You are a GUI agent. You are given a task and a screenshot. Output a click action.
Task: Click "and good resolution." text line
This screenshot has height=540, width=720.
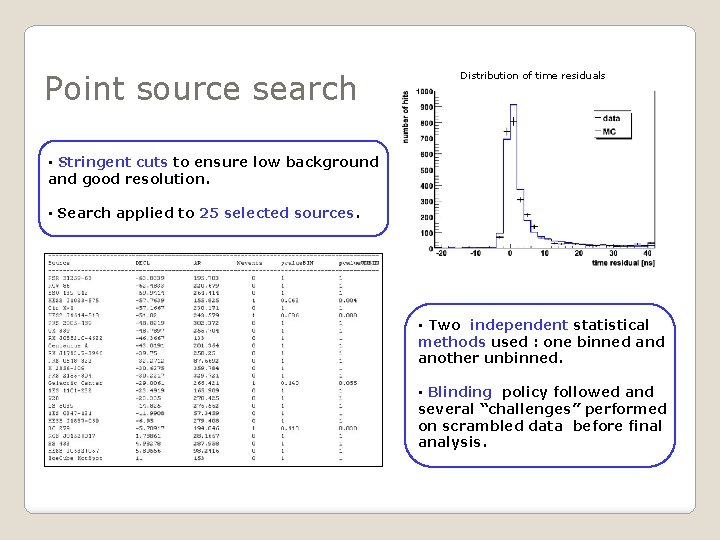pos(129,179)
